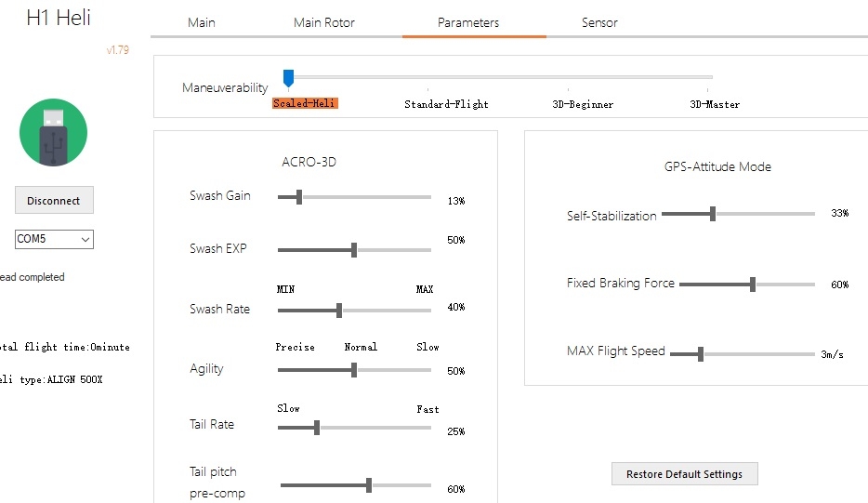
Task: Click the Swash Rate slider handle
Action: click(339, 311)
